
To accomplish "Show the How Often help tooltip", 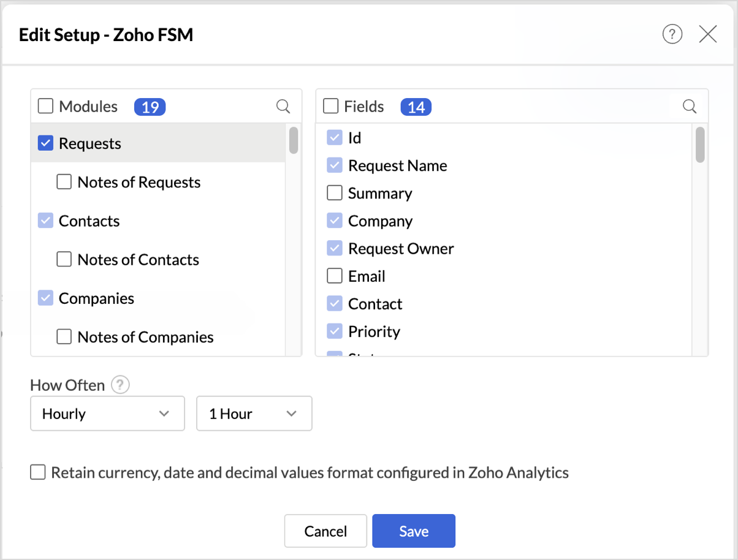I will (x=121, y=385).
